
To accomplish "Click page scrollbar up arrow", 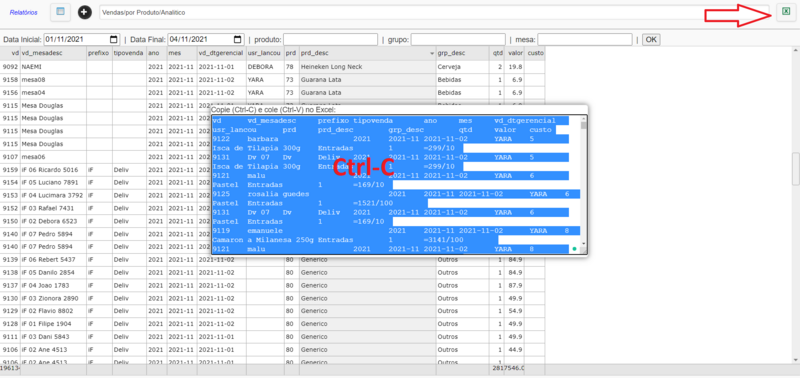I will (795, 51).
